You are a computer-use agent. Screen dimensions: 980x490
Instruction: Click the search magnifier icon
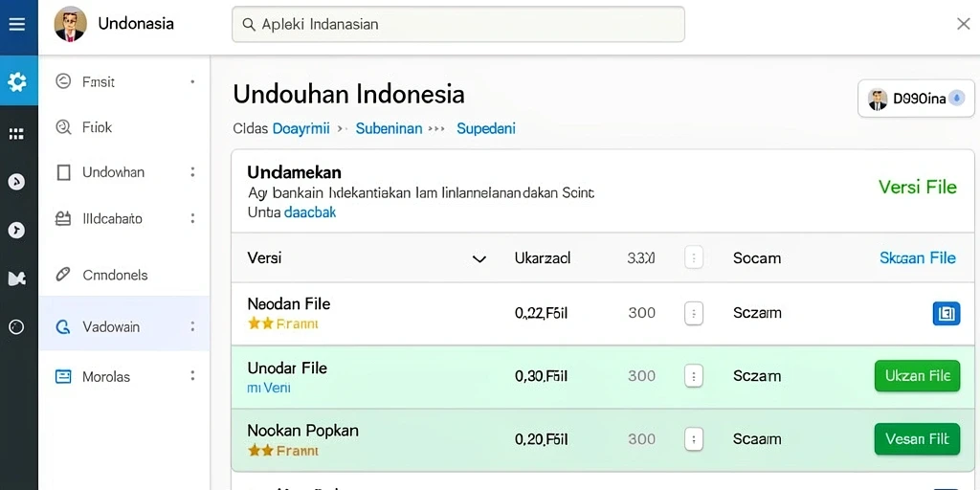249,24
